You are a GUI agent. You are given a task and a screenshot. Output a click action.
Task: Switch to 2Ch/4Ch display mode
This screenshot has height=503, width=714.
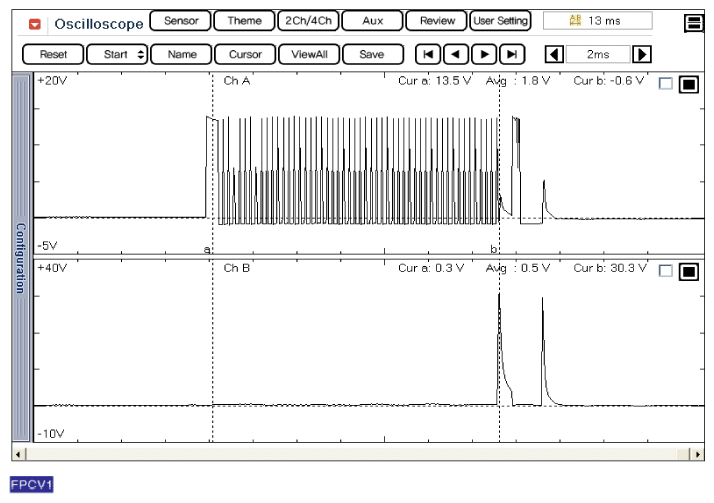point(309,21)
